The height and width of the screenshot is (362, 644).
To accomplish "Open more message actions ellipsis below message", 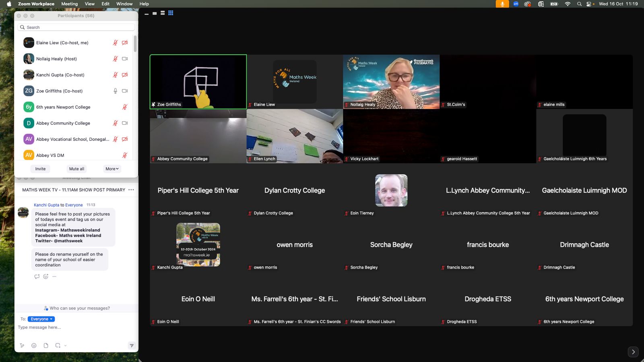I will click(54, 276).
